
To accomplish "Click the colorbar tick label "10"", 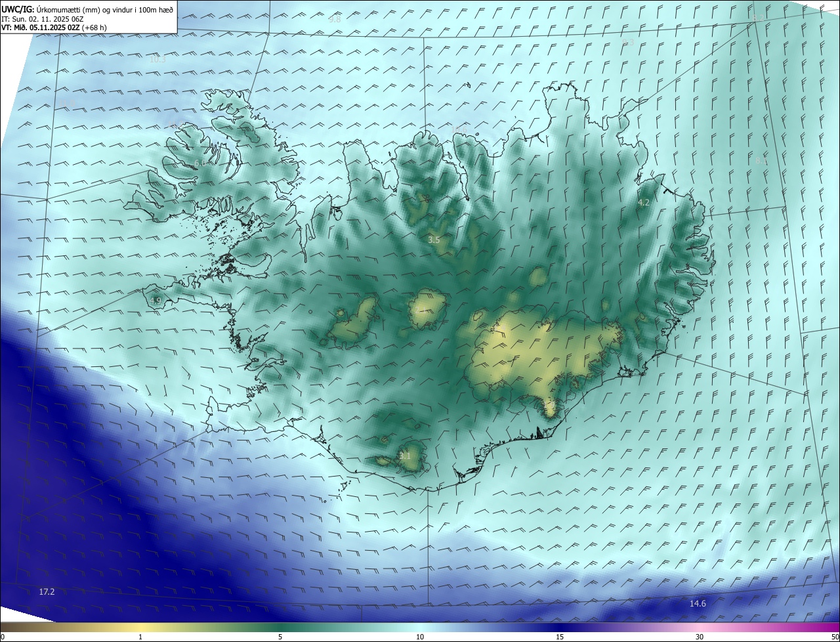I will pos(420,637).
